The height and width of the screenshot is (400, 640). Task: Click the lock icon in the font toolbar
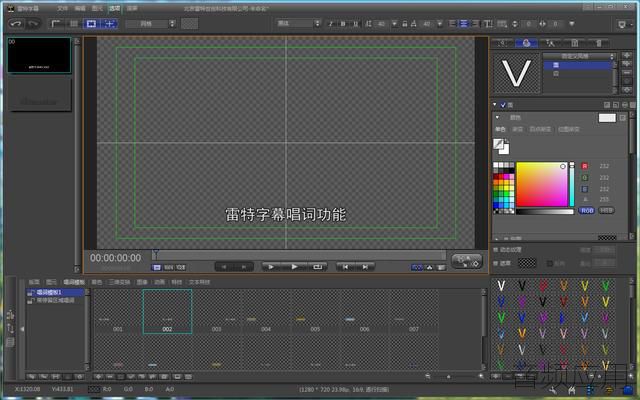[404, 24]
